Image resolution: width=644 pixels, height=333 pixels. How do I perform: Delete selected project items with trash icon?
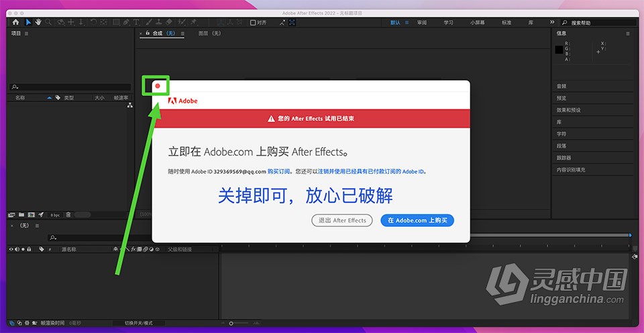68,215
